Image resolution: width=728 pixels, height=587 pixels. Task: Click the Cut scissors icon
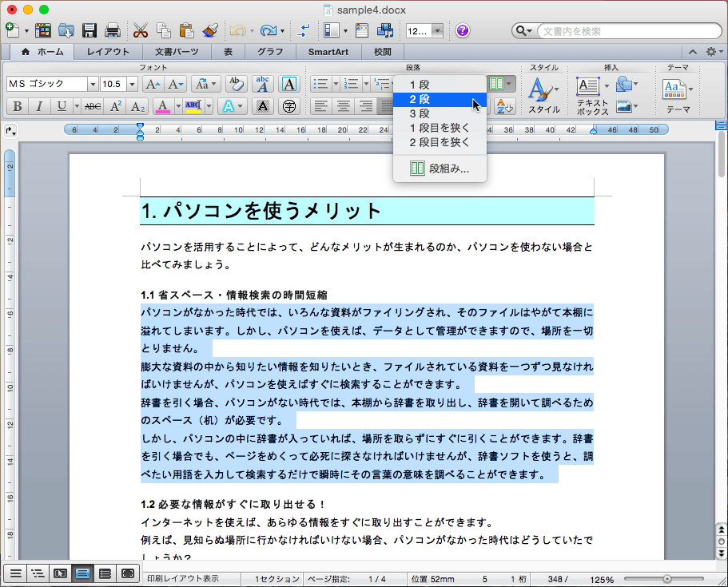pyautogui.click(x=140, y=30)
